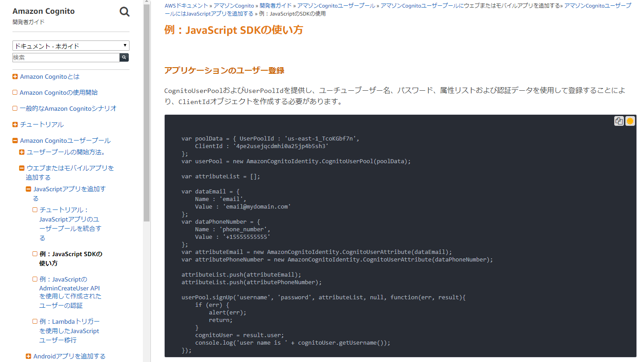Click the square beside 例：JavaScript SDKの使い方
Image resolution: width=644 pixels, height=362 pixels.
pyautogui.click(x=35, y=253)
